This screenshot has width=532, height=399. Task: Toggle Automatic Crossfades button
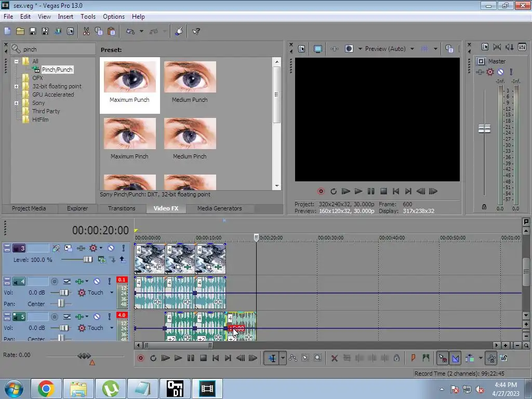click(x=456, y=358)
